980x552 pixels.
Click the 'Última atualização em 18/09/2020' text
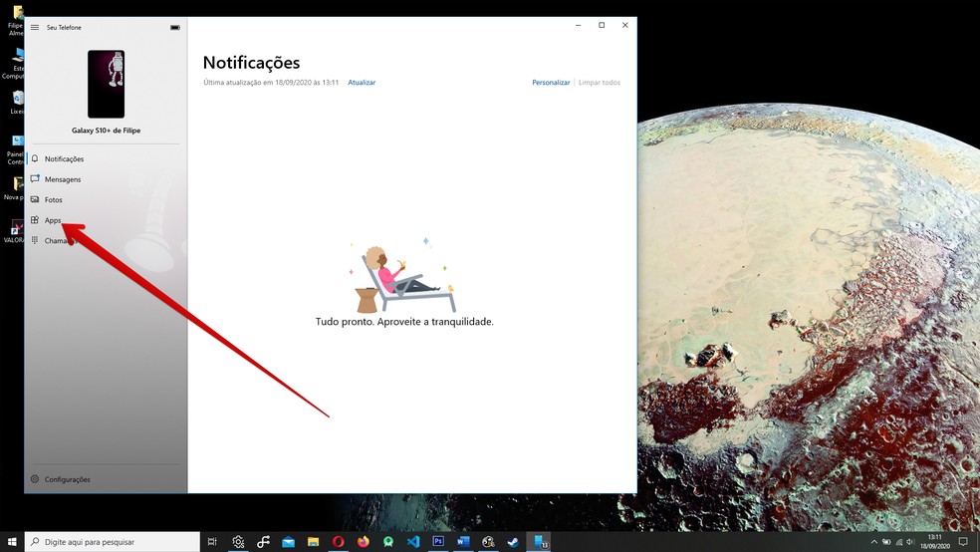click(271, 83)
